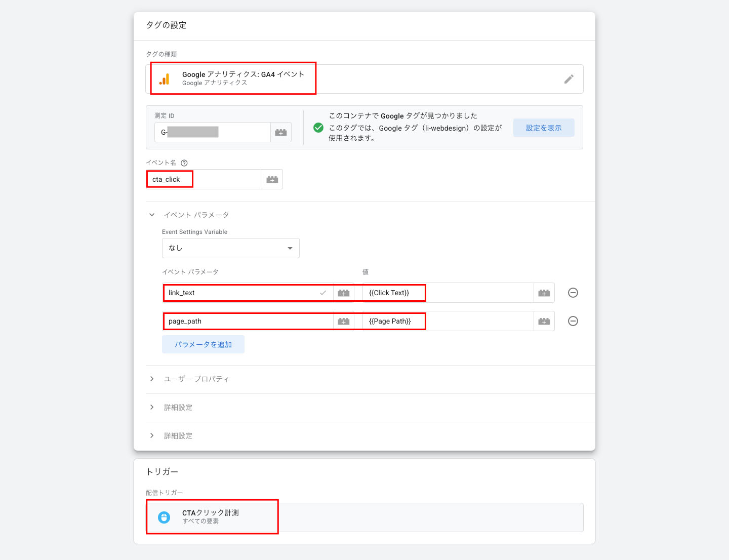729x560 pixels.
Task: Open variable picker beside the measurement ID field
Action: click(x=281, y=132)
